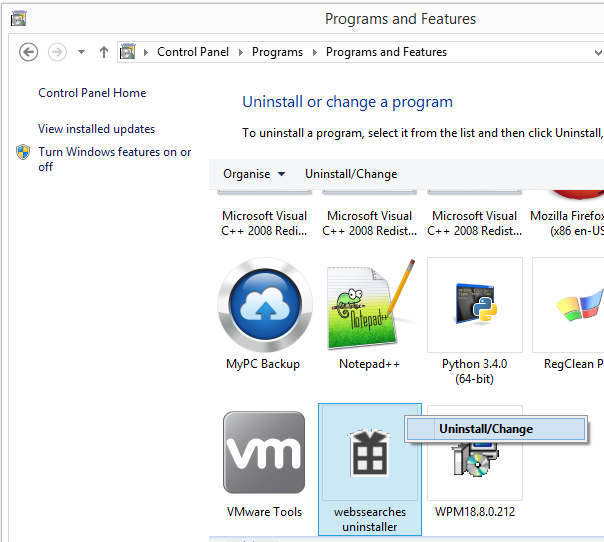The width and height of the screenshot is (604, 542).
Task: Click the Notepad++ label text
Action: (x=369, y=364)
